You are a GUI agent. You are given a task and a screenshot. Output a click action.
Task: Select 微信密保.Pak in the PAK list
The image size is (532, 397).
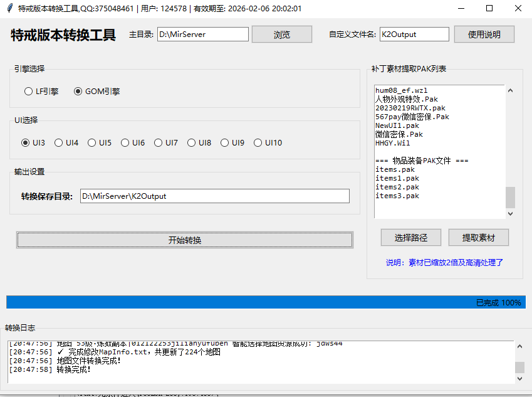pyautogui.click(x=394, y=134)
